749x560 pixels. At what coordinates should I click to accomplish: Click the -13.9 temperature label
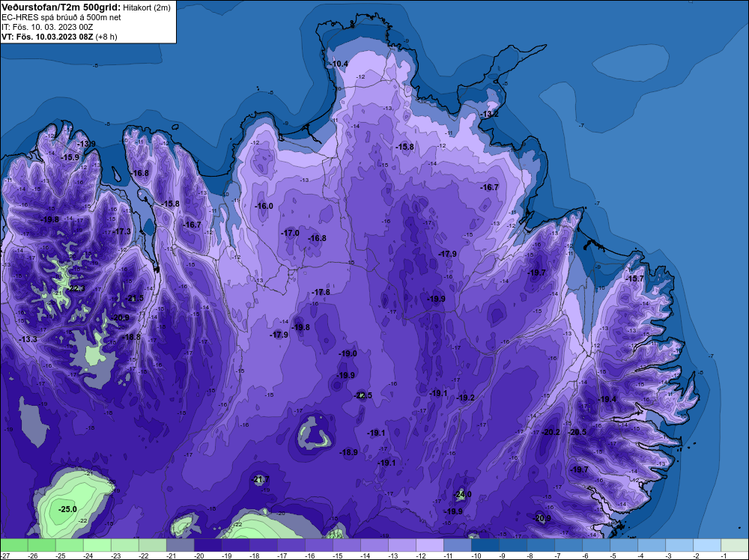(86, 144)
